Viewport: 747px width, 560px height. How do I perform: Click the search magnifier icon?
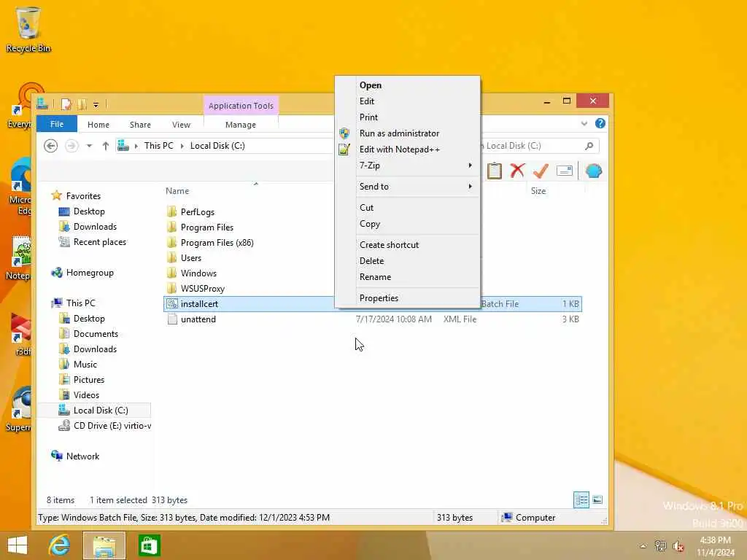(589, 146)
